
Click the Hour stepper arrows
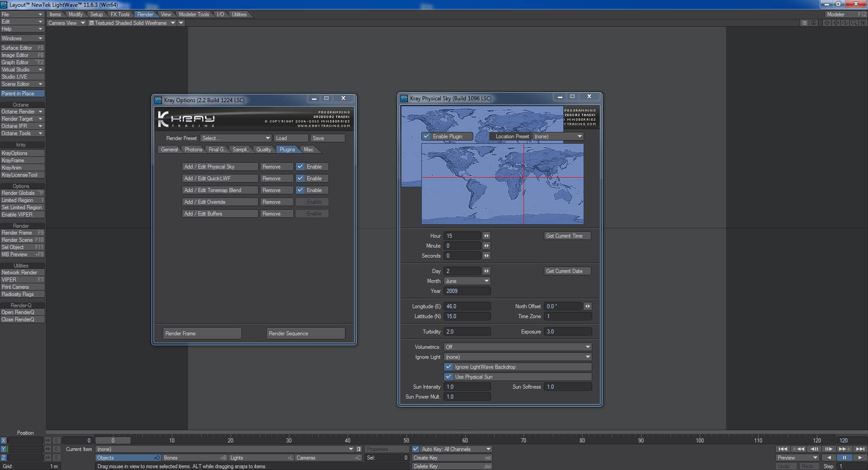[x=486, y=236]
